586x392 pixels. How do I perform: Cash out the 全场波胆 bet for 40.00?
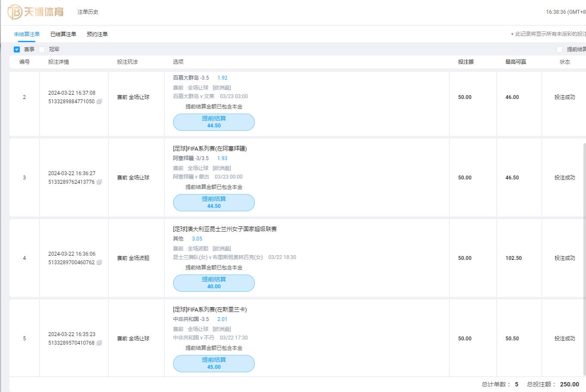[x=214, y=283]
